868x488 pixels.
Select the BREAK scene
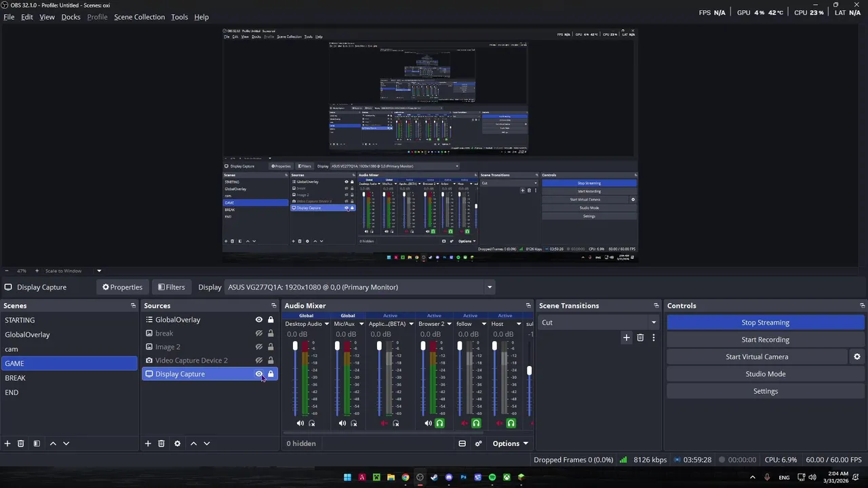tap(68, 378)
